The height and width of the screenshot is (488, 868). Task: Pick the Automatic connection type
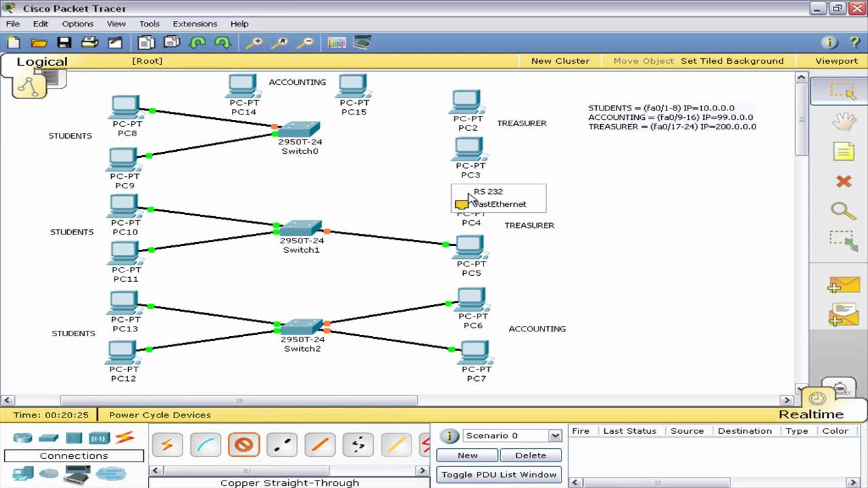coord(167,445)
